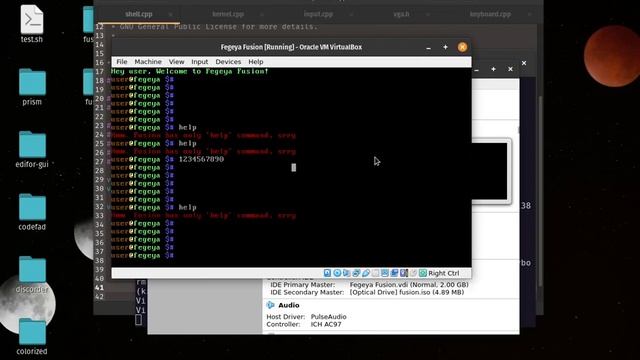Click the 1234567890 text in the VM terminal
The image size is (640, 360).
tap(201, 159)
